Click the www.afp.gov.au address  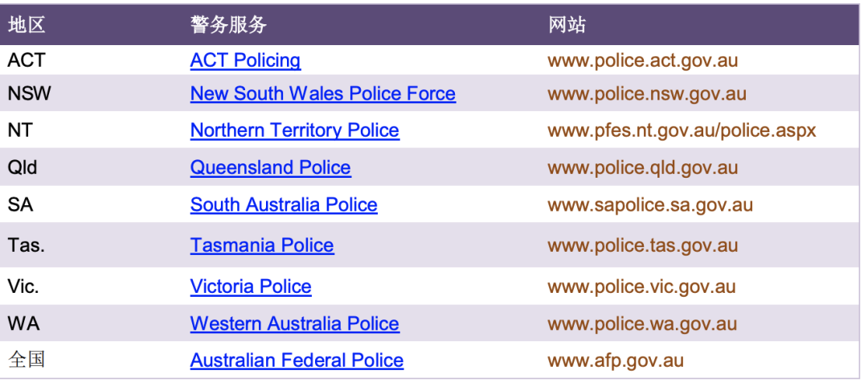point(616,360)
